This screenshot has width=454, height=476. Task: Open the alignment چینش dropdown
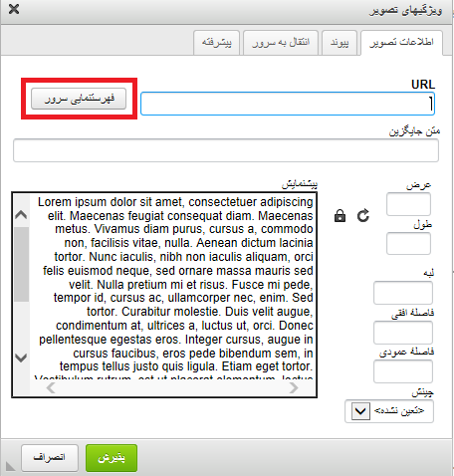(389, 411)
